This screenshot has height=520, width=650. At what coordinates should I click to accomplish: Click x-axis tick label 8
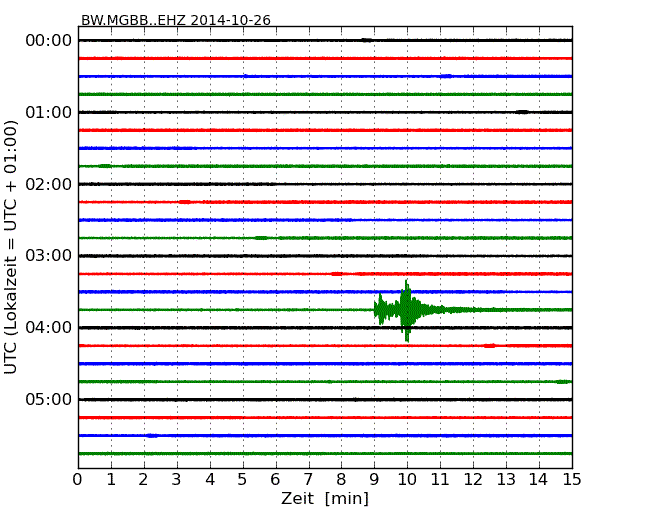(x=341, y=480)
